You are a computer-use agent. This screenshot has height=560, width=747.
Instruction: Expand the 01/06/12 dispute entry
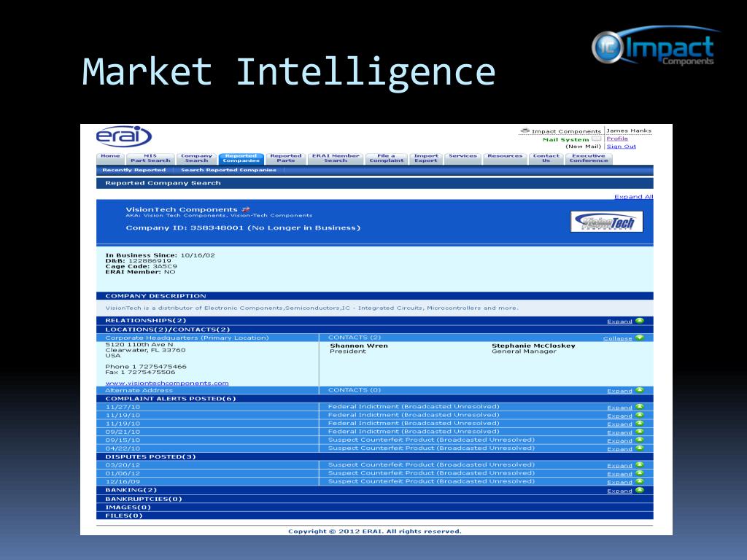click(x=619, y=474)
